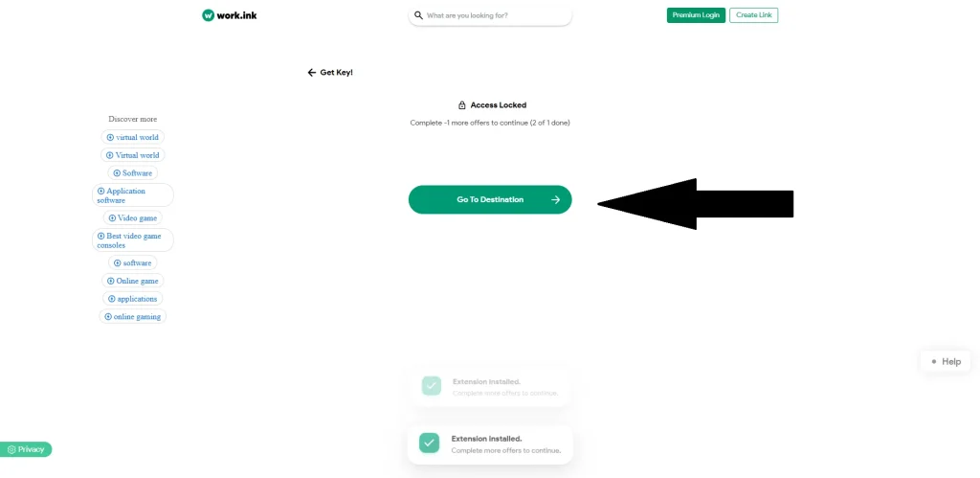Click the plus icon on the Online game chip
This screenshot has height=478, width=980.
click(110, 281)
